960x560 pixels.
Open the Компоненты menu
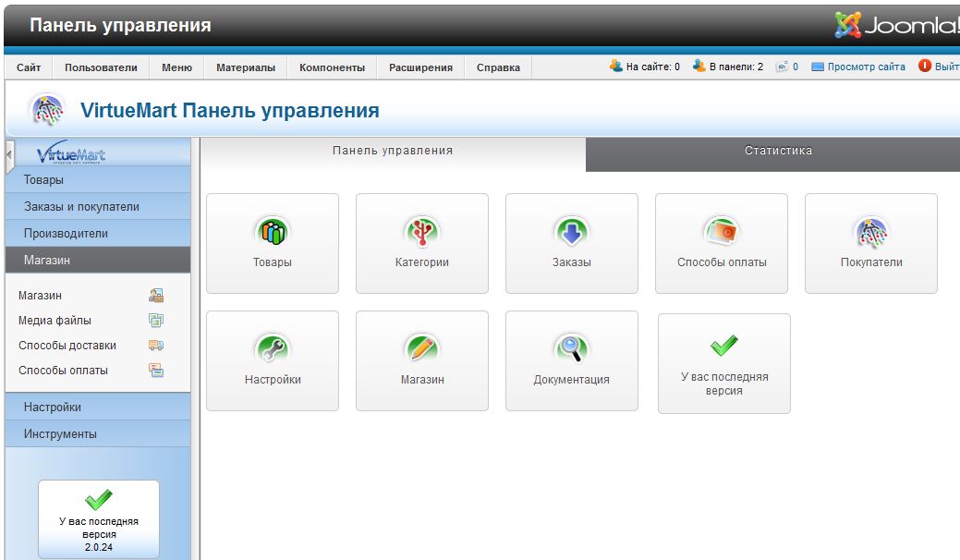tap(332, 67)
